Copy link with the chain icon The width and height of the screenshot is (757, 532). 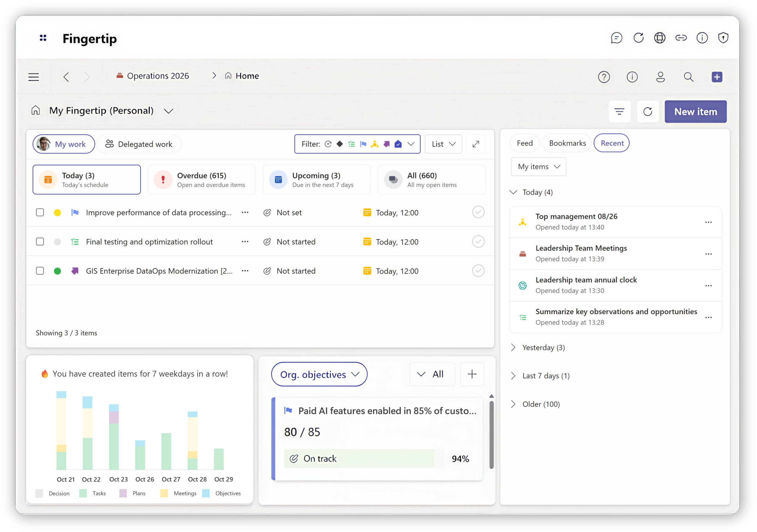[x=681, y=38]
